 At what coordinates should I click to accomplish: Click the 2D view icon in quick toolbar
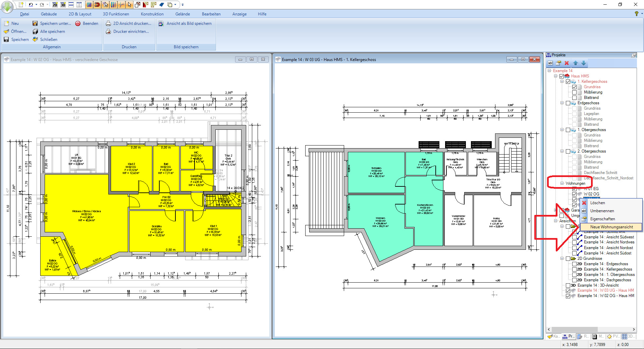[55, 5]
